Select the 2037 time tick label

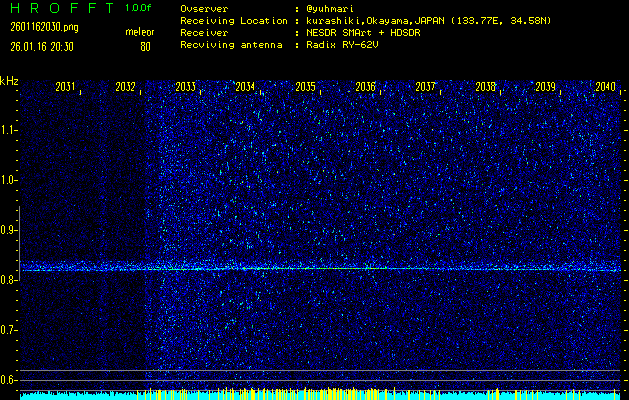pos(425,88)
